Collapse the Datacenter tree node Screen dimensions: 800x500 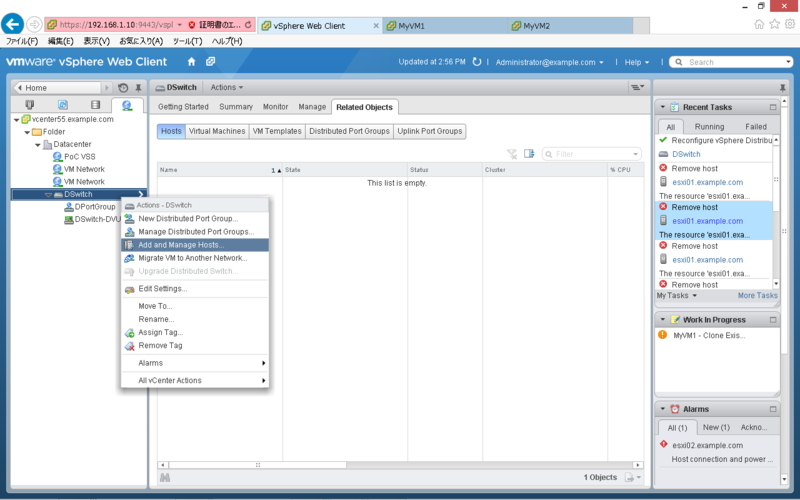(38, 145)
